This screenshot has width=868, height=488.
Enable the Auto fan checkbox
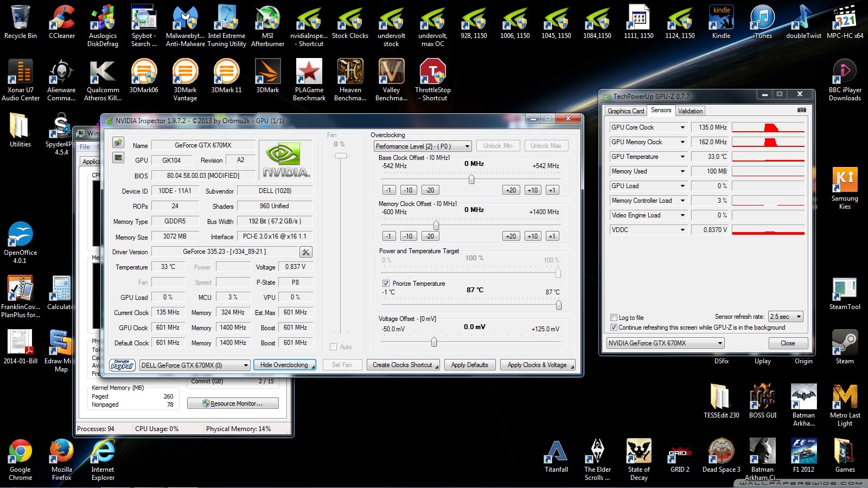(333, 347)
